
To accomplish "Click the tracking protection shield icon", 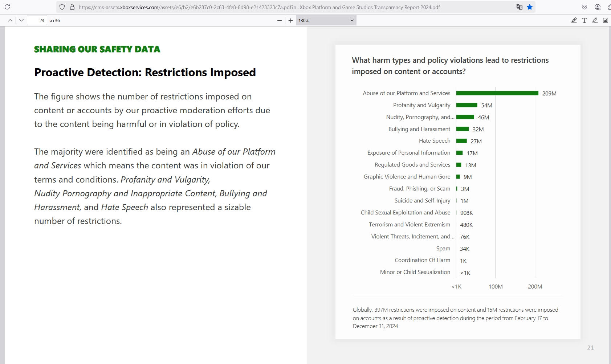I will 62,7.
